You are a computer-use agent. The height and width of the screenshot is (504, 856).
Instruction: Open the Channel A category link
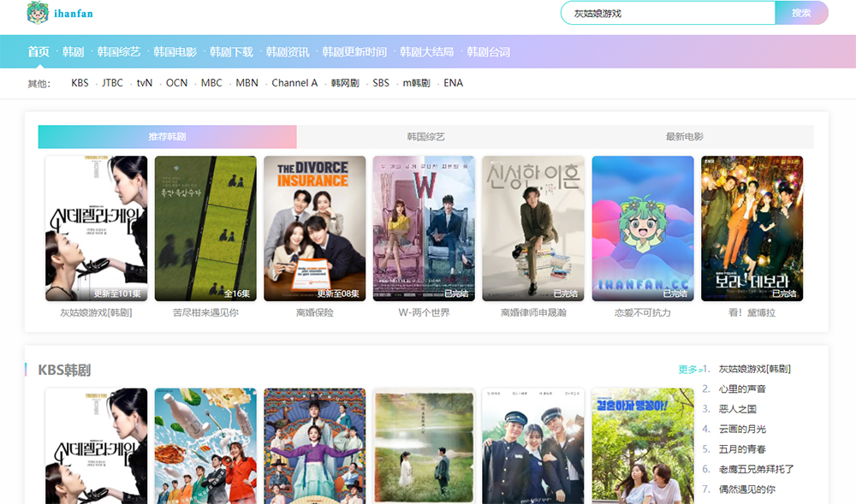[x=294, y=83]
